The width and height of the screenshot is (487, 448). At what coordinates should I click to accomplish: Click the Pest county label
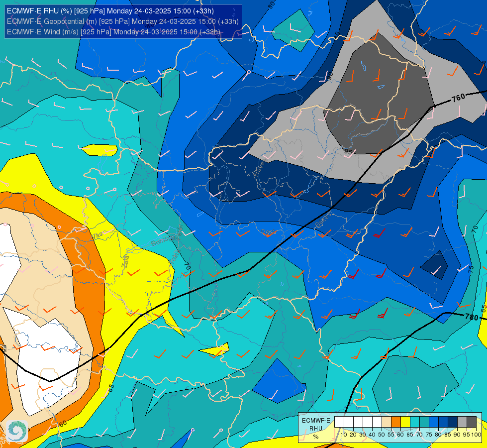[268, 232]
